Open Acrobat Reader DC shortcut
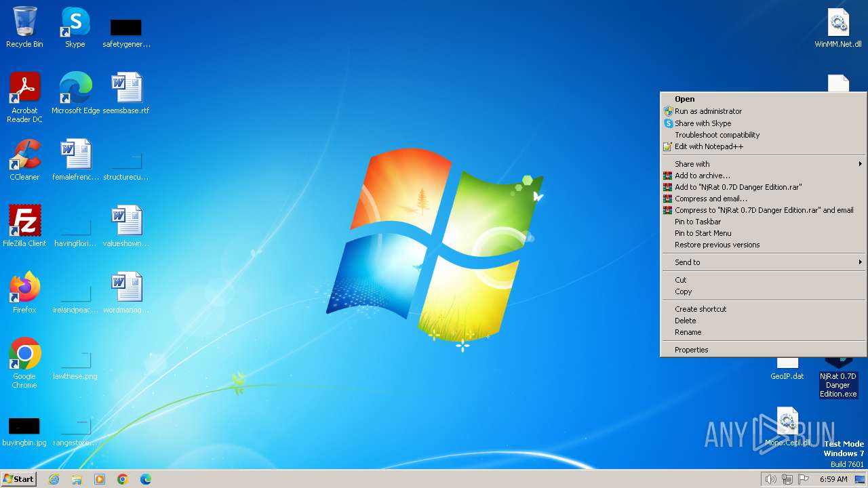 click(x=24, y=98)
